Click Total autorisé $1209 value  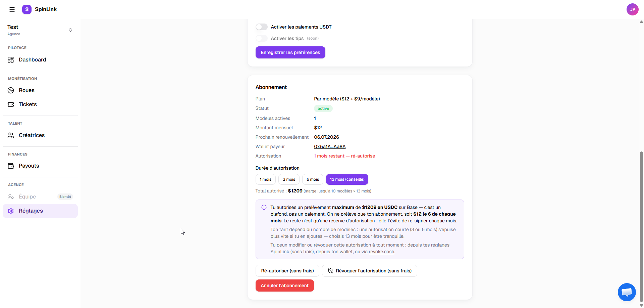tap(295, 191)
